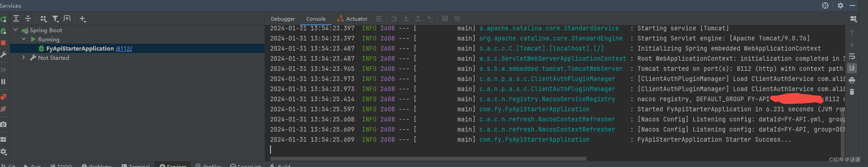Viewport: 868px width, 167px height.
Task: Click the 'Starting service [Tomcat]' log message
Action: point(683,28)
